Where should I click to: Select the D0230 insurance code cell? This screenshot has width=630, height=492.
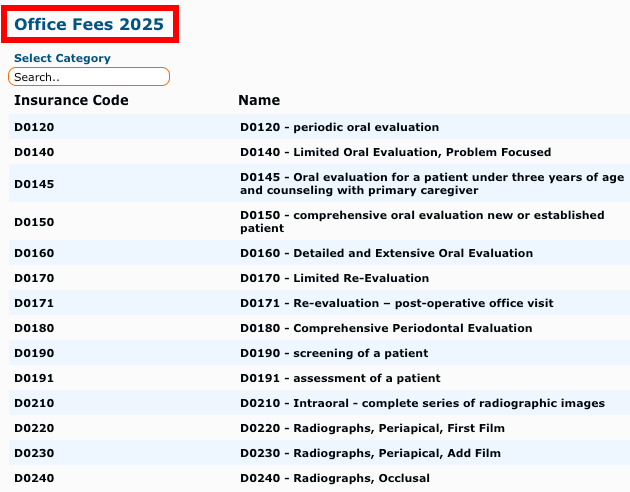(34, 453)
